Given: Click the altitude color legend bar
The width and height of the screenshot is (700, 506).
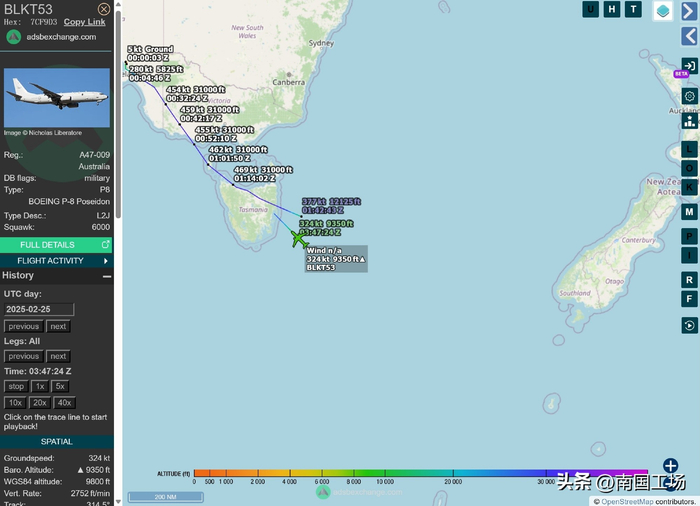Looking at the screenshot, I should pos(421,473).
